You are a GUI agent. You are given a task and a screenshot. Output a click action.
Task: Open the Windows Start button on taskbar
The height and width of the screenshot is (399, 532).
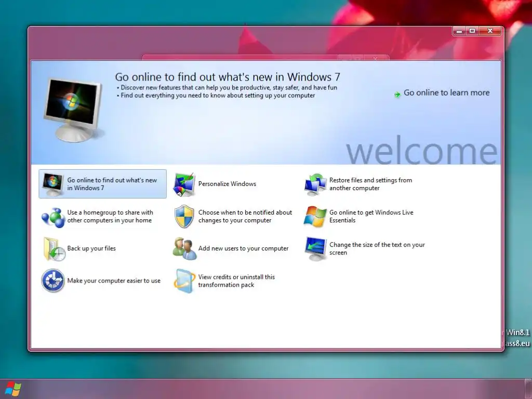13,389
